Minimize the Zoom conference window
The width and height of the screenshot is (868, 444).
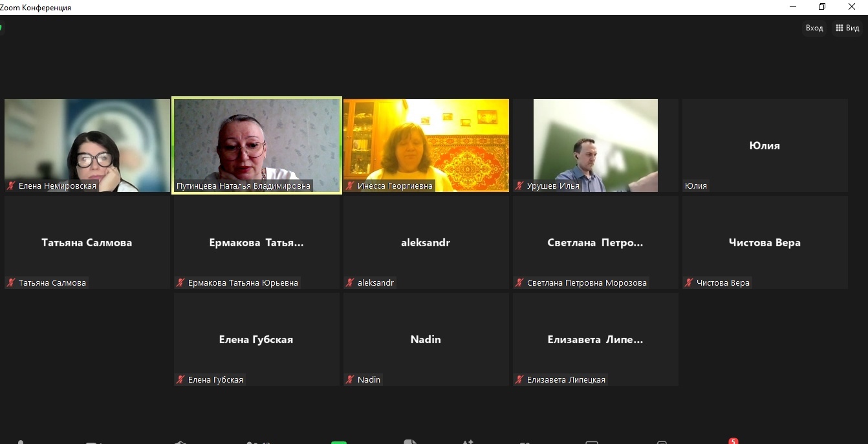[x=793, y=7]
